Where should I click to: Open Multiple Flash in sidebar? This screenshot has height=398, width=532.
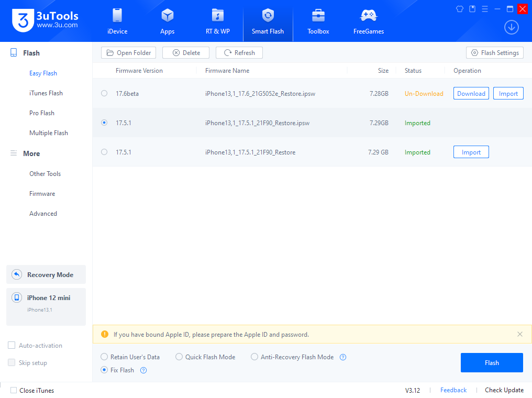click(49, 133)
